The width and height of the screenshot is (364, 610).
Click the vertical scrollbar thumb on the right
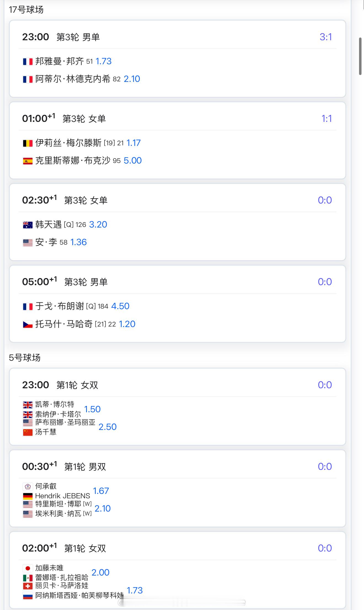(360, 57)
